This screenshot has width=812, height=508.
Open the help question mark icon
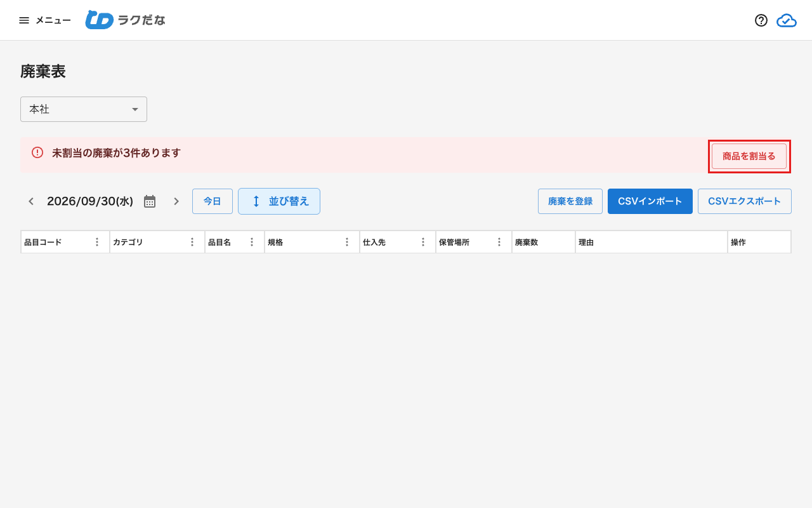[761, 20]
